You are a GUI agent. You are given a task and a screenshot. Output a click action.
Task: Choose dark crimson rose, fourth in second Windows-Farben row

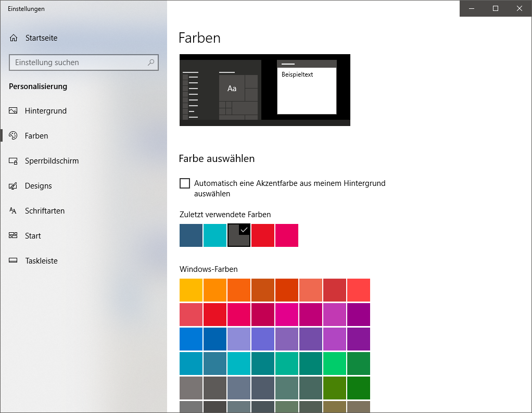click(x=263, y=315)
